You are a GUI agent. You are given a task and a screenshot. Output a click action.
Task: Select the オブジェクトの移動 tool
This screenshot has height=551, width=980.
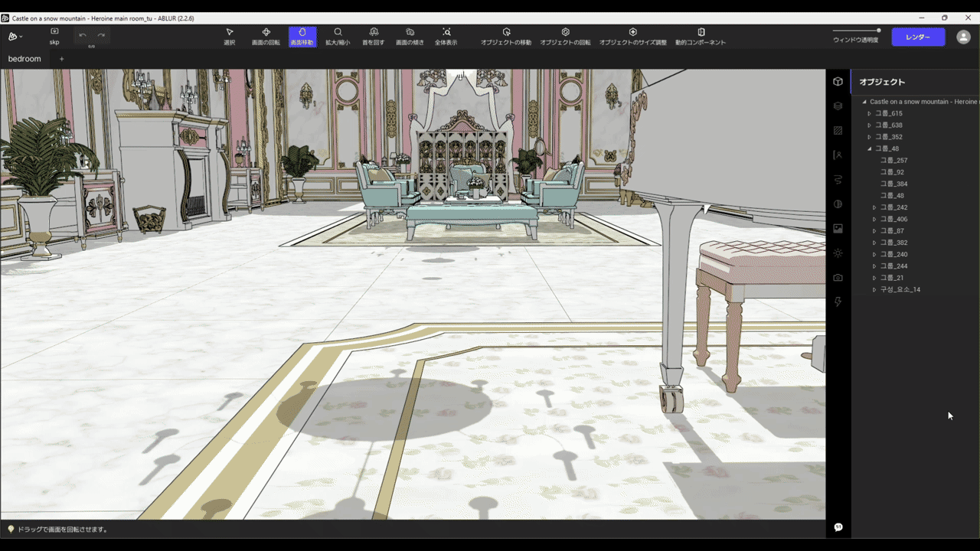(x=506, y=37)
